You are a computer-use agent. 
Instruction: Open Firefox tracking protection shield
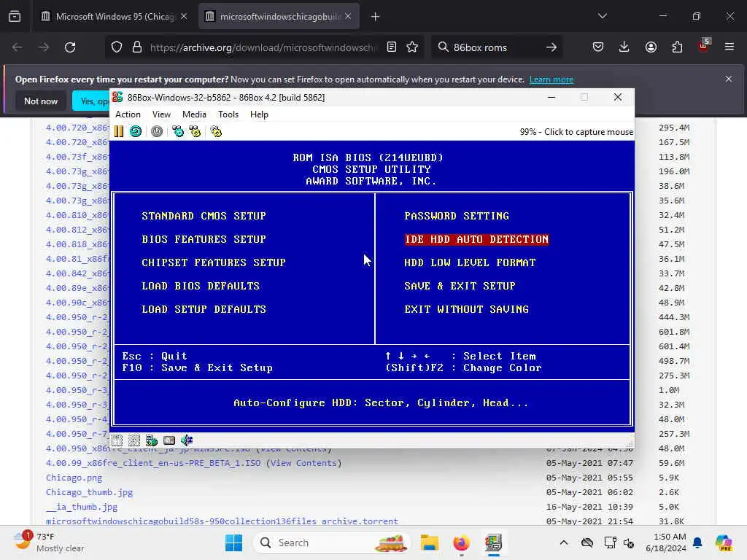pyautogui.click(x=117, y=47)
